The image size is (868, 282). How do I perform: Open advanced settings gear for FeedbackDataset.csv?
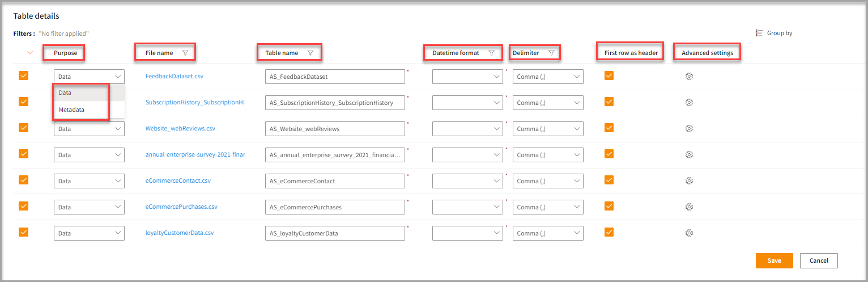click(x=689, y=77)
